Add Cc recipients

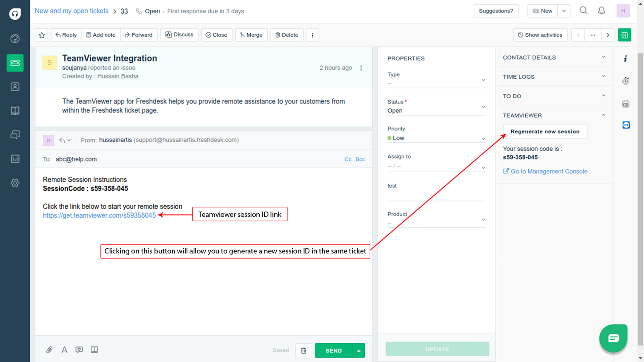click(348, 159)
